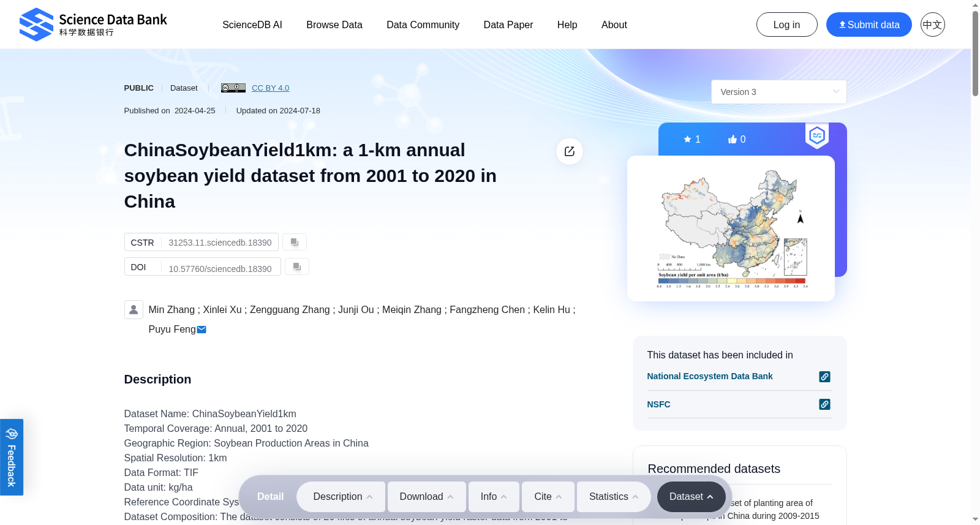Open the share/edit icon beside the title
980x525 pixels.
pos(570,151)
